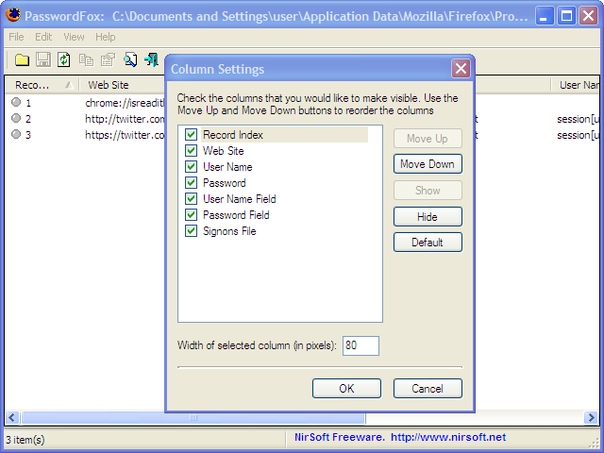
Task: Toggle the Password column checkbox
Action: click(191, 183)
